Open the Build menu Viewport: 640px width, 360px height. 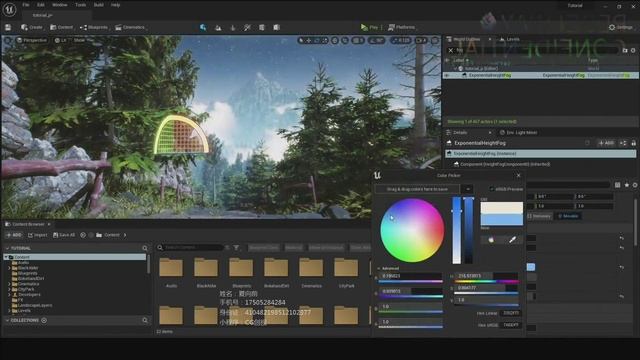tap(98, 5)
